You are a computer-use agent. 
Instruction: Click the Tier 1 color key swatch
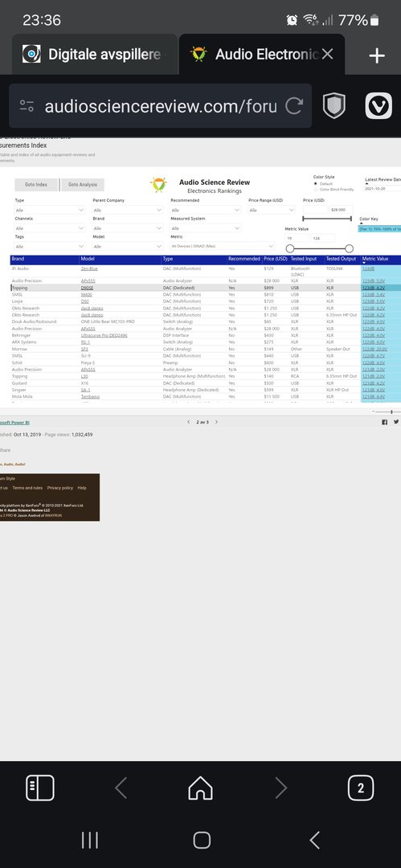click(x=379, y=228)
